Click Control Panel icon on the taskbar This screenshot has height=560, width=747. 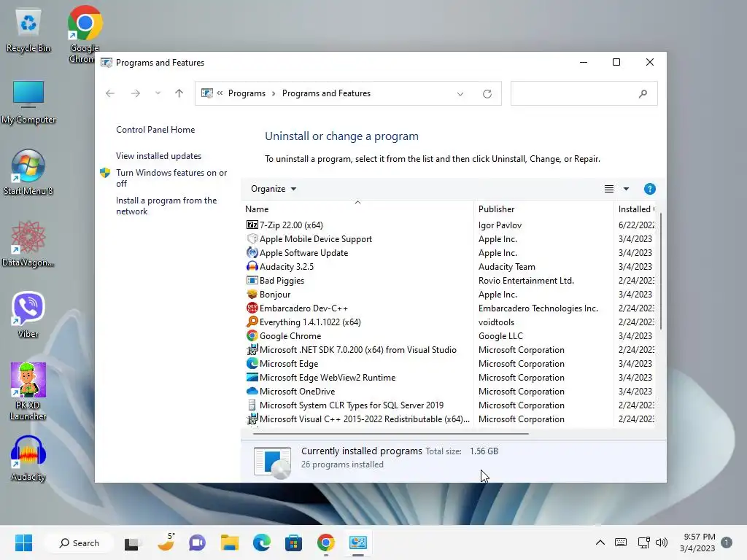(357, 542)
